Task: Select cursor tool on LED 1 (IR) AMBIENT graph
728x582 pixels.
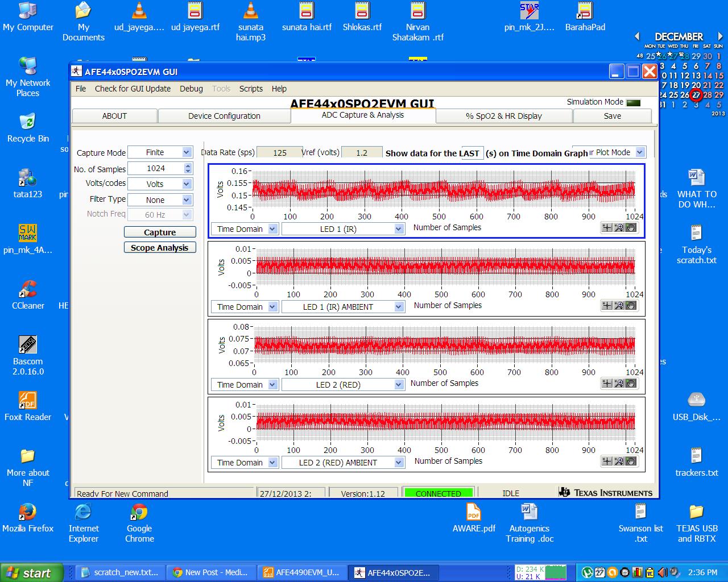Action: pos(607,305)
